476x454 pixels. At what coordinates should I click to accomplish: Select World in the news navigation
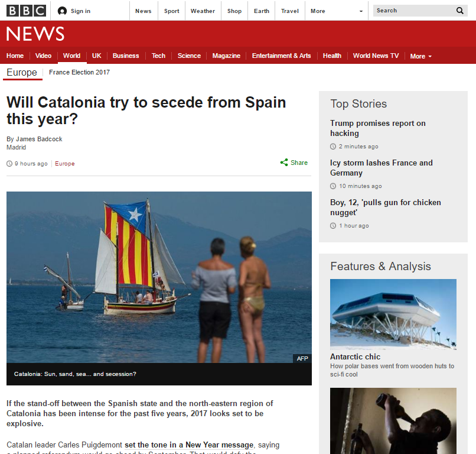[71, 56]
